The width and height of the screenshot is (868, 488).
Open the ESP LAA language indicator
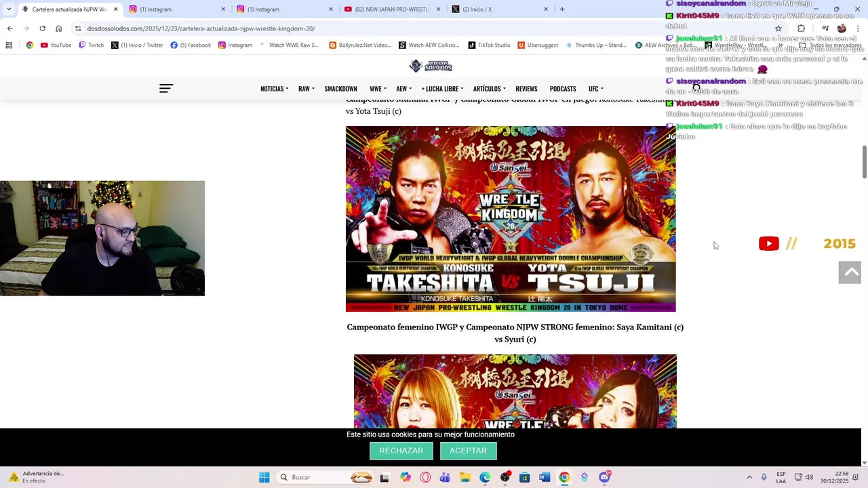click(781, 477)
